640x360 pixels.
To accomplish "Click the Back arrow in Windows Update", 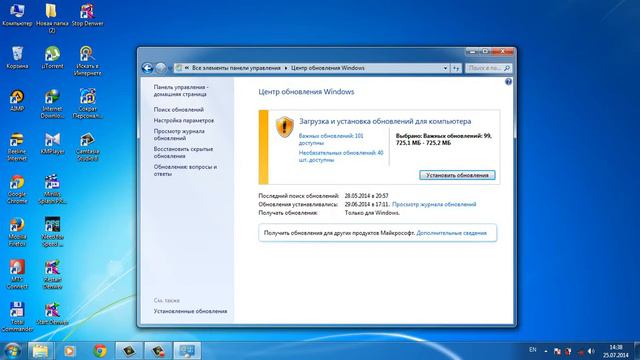I will (x=147, y=68).
